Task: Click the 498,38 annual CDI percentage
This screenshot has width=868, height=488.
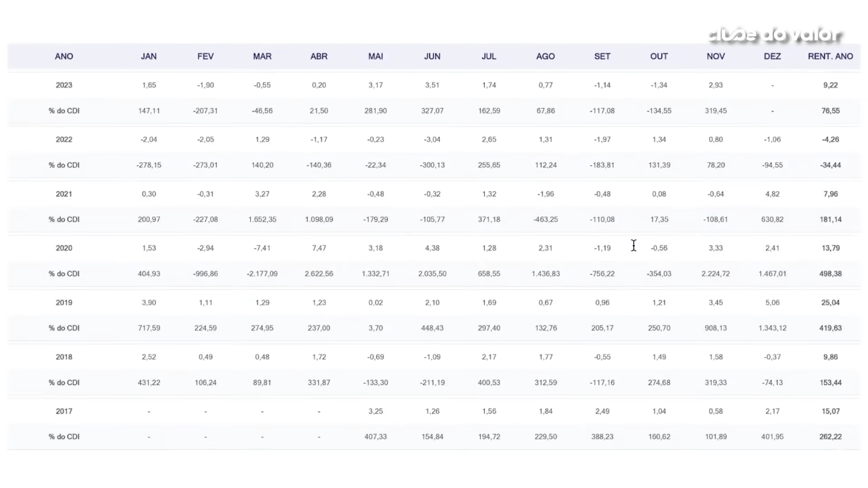Action: (830, 274)
